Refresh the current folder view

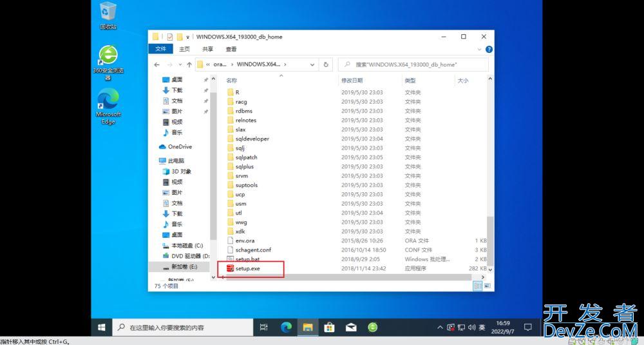click(326, 64)
